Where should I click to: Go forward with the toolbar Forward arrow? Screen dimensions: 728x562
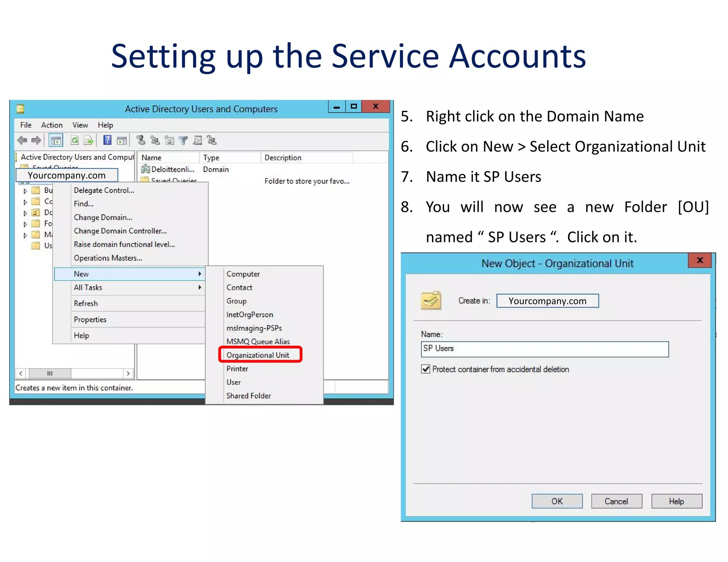[36, 140]
